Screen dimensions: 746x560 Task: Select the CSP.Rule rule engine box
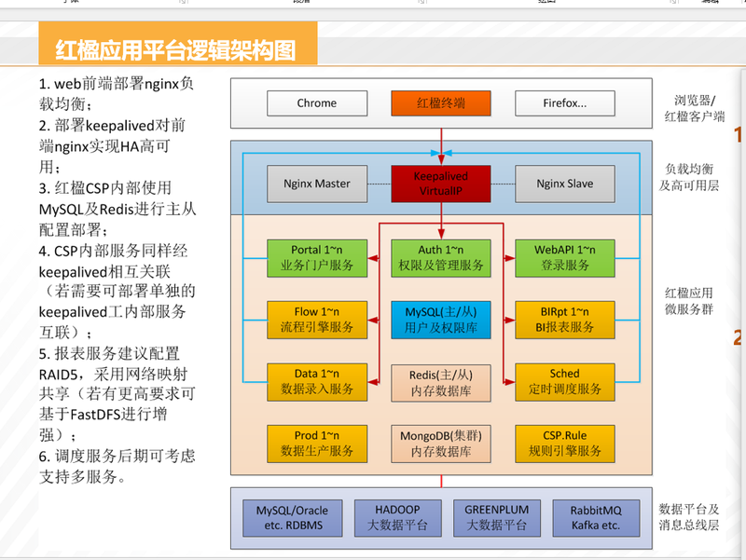565,444
